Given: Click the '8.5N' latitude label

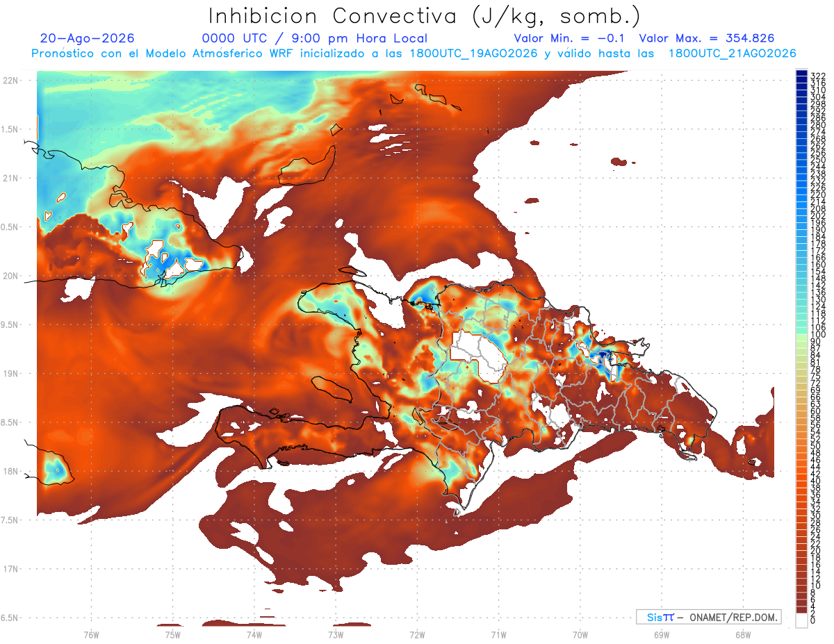Looking at the screenshot, I should pyautogui.click(x=10, y=422).
